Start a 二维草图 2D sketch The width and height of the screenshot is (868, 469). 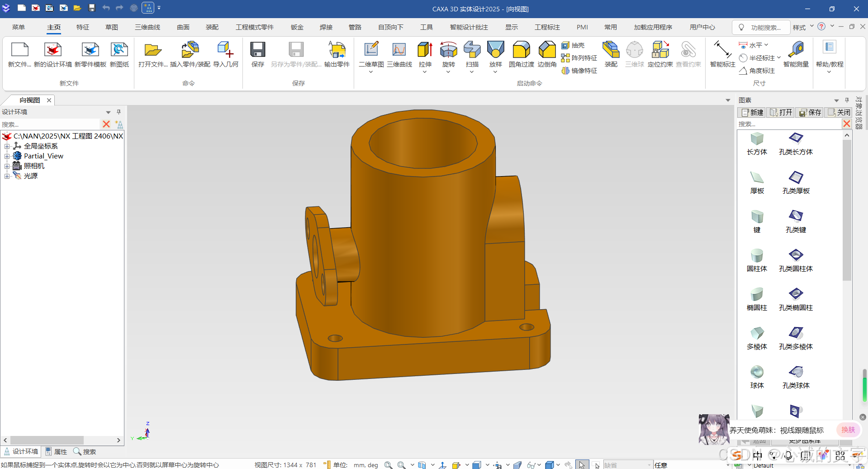point(371,50)
